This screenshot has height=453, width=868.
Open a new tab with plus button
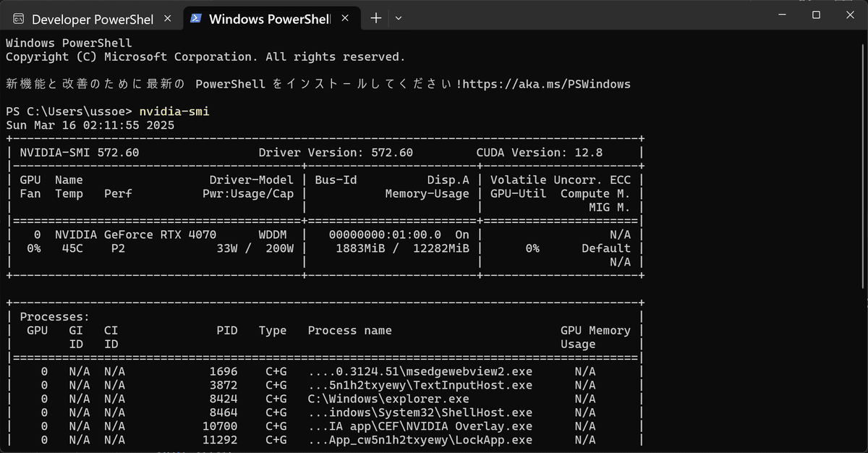375,18
